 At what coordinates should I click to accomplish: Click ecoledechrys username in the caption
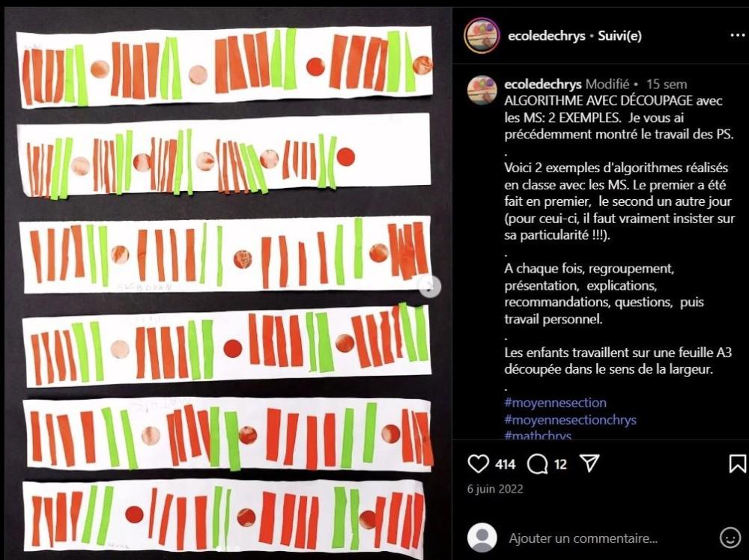pyautogui.click(x=542, y=84)
